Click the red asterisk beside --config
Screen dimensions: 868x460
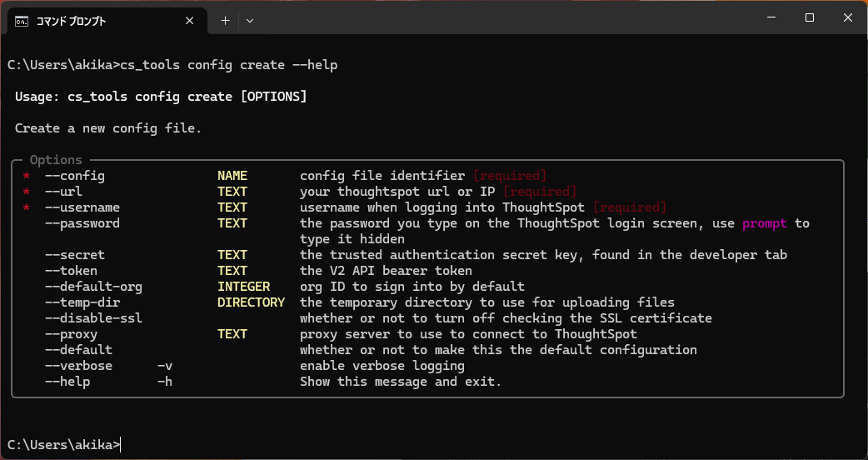pyautogui.click(x=26, y=177)
